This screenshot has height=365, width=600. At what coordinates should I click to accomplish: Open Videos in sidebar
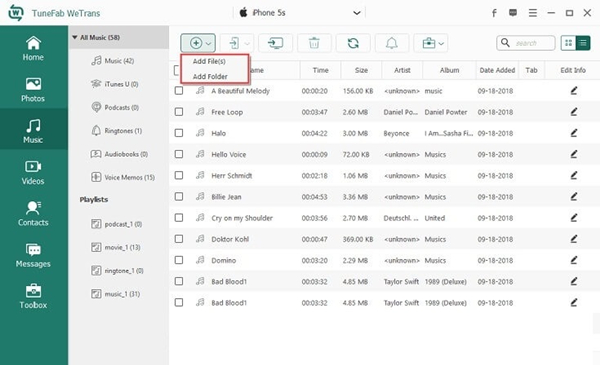click(33, 173)
